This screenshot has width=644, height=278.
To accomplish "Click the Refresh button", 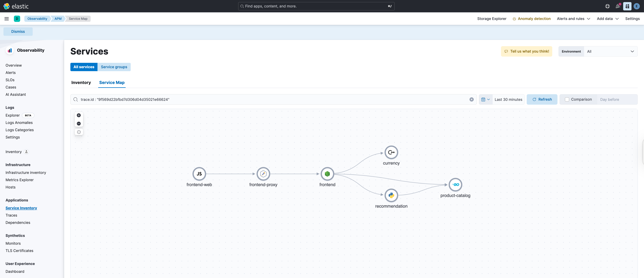I will tap(542, 100).
